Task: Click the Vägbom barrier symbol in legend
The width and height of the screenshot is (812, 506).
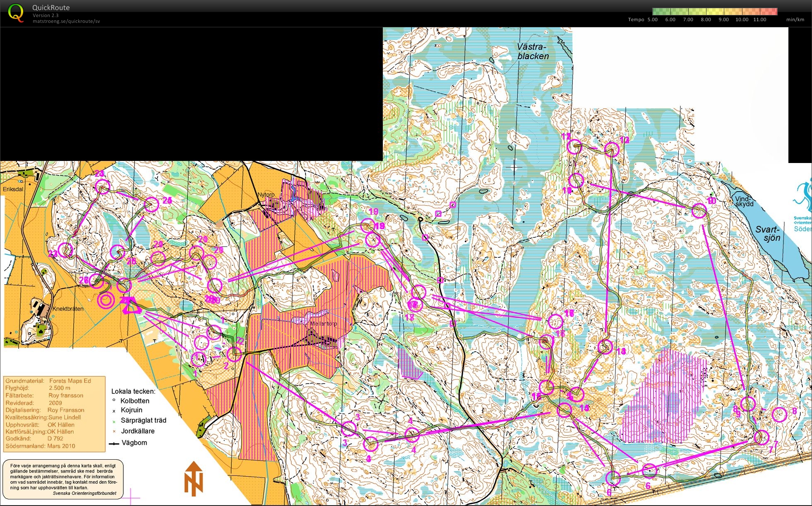Action: pos(114,444)
